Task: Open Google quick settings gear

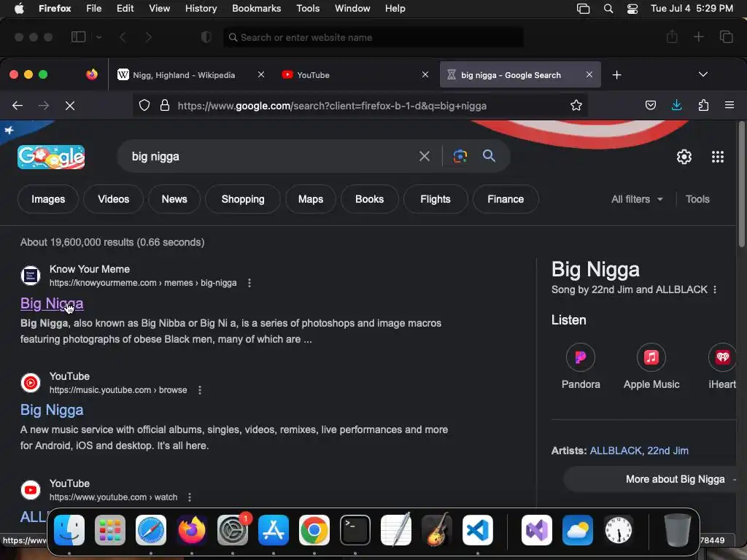Action: click(684, 157)
